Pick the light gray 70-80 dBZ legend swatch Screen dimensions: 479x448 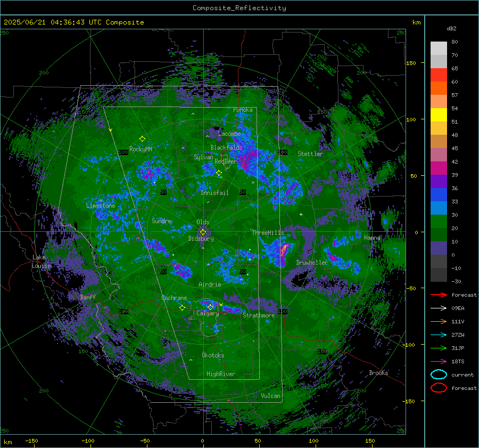pos(439,48)
